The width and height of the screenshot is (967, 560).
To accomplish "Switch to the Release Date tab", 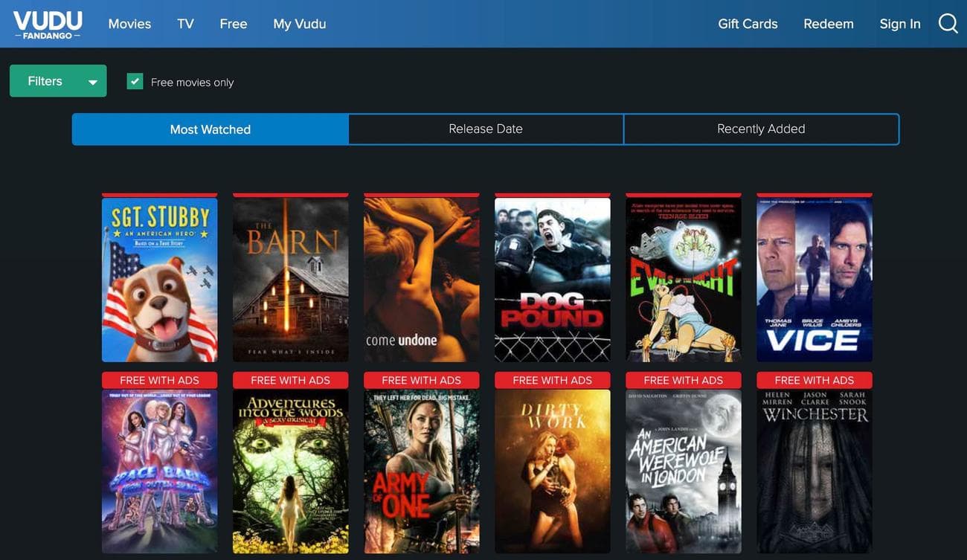I will tap(486, 129).
